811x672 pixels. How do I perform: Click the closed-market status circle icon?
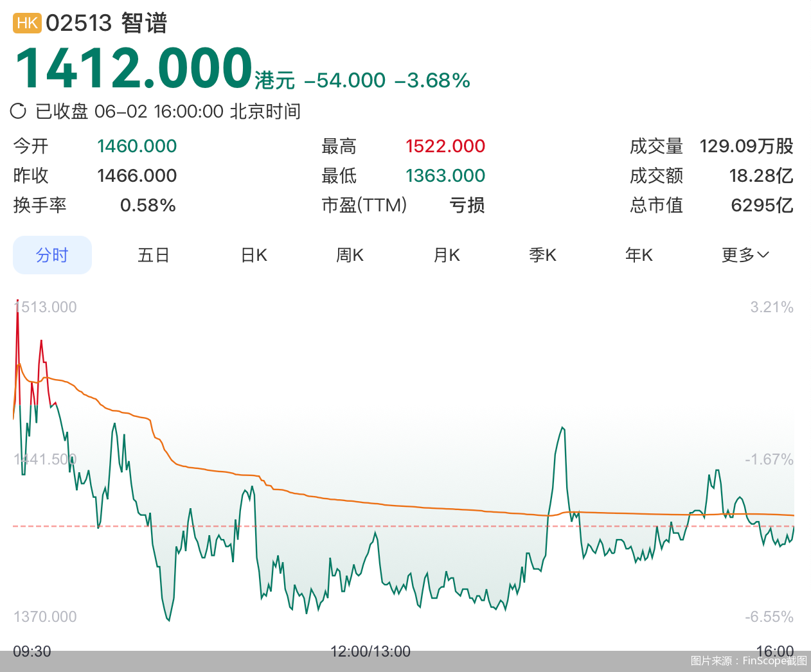18,111
